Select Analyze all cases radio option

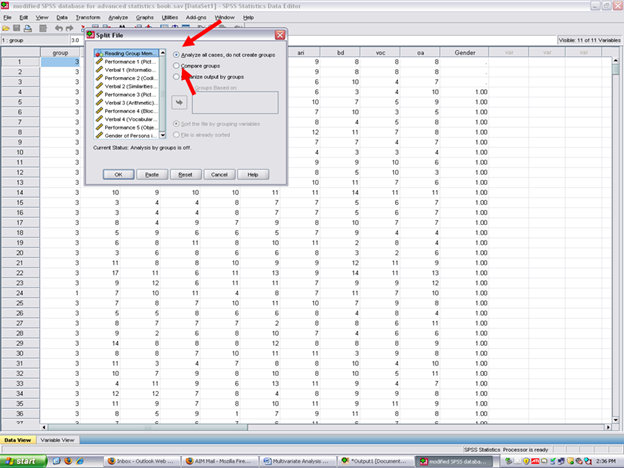(x=177, y=54)
